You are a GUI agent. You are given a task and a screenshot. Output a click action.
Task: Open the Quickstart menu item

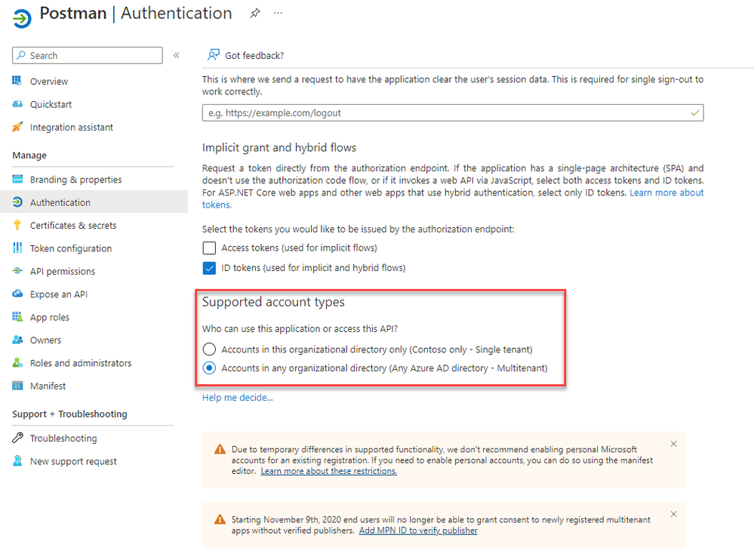coord(51,104)
